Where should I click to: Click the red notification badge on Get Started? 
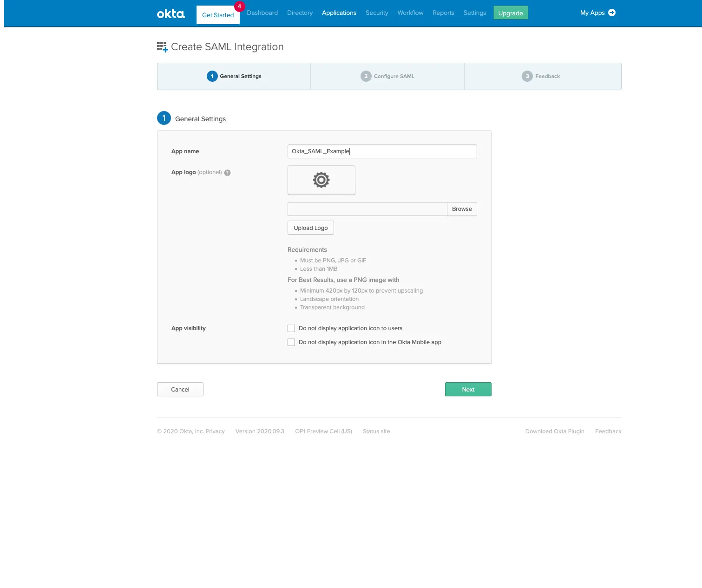239,7
